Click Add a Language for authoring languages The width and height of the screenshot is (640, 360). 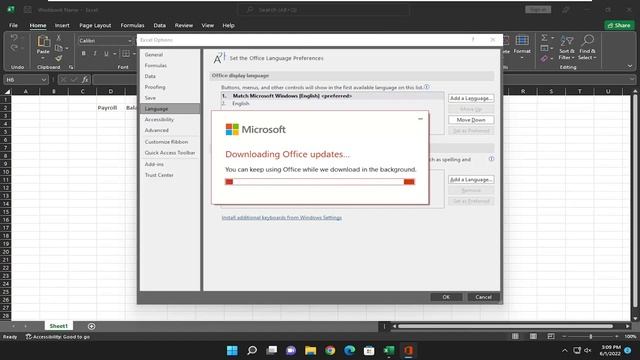point(471,180)
